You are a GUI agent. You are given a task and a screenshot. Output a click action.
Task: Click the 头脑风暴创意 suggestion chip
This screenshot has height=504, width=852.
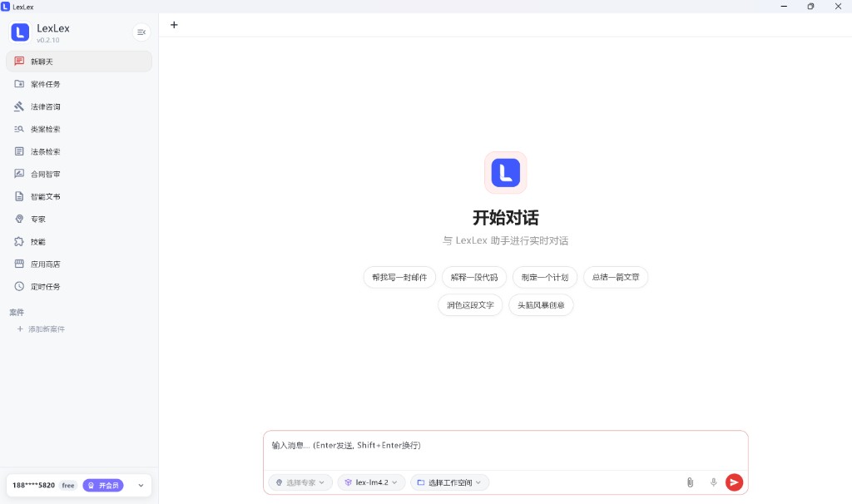(541, 305)
